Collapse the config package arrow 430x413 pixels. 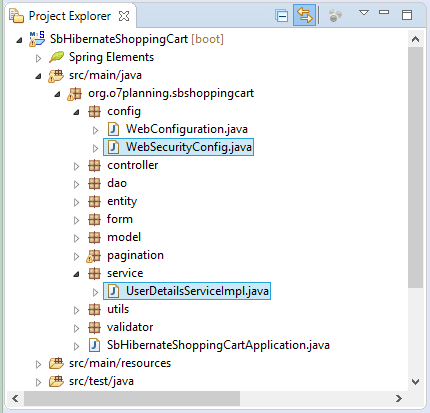point(77,112)
